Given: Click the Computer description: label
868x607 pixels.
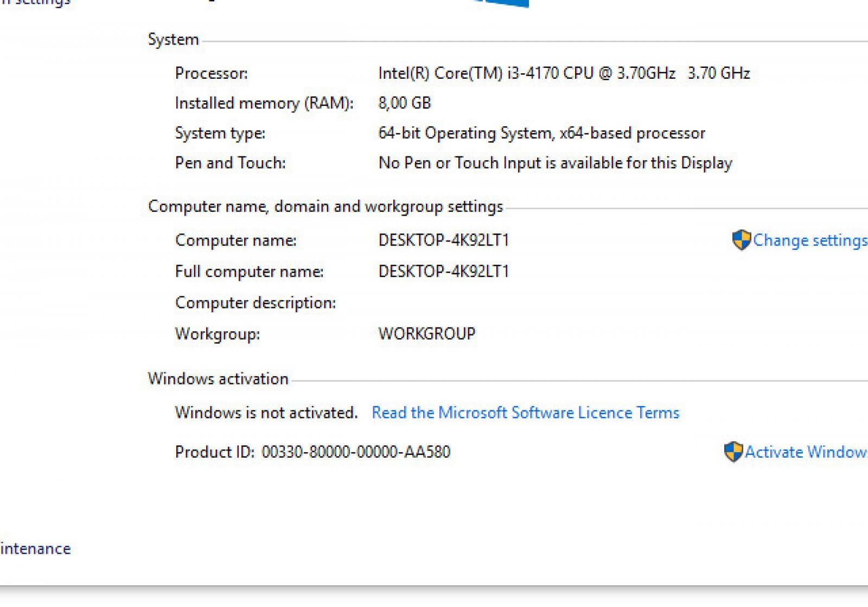Looking at the screenshot, I should click(x=256, y=303).
